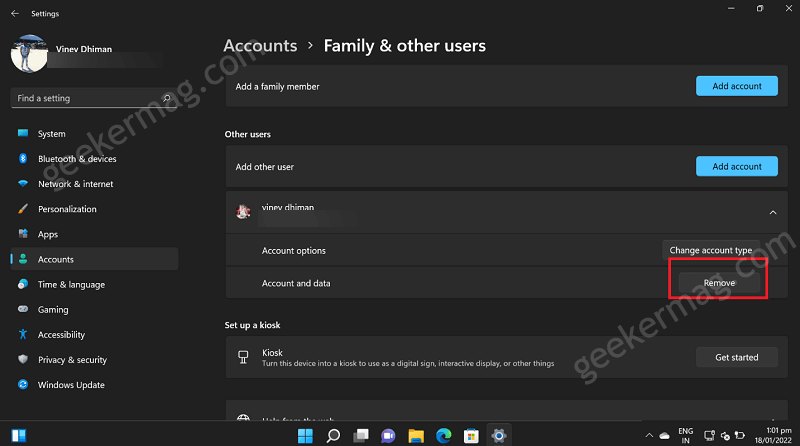Open File Explorer from taskbar
Viewport: 800px width, 446px height.
[x=416, y=436]
